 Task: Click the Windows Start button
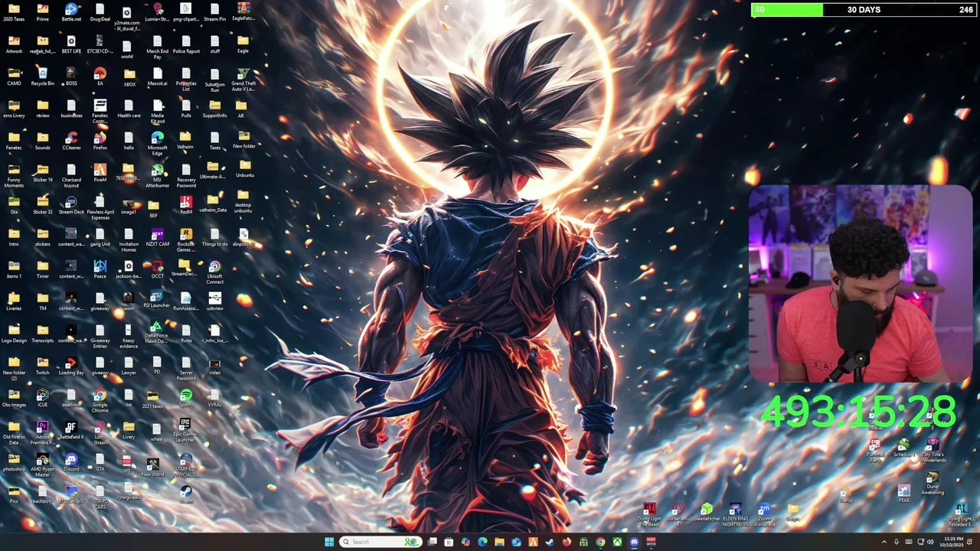pos(329,542)
